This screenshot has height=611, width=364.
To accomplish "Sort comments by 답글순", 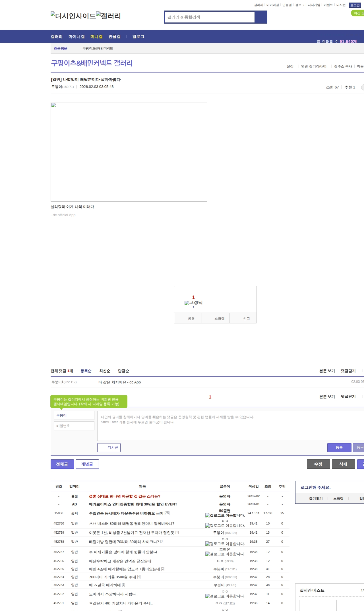I will tap(123, 371).
